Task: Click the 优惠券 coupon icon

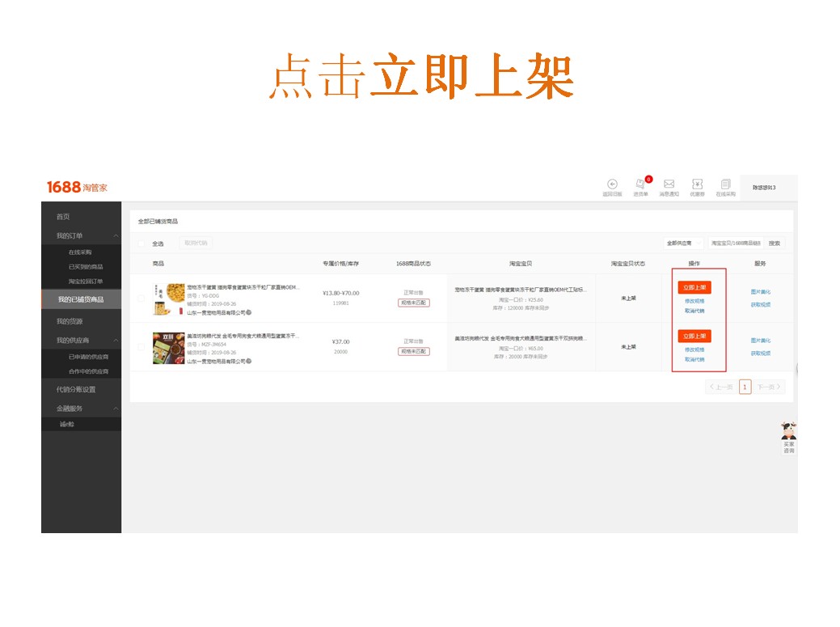Action: (697, 187)
